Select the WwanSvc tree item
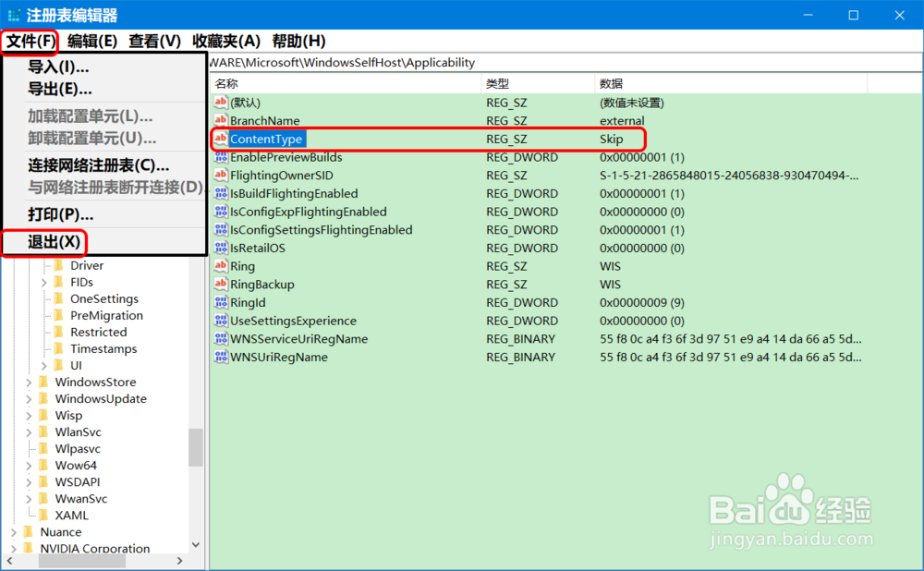The image size is (924, 571). tap(81, 499)
